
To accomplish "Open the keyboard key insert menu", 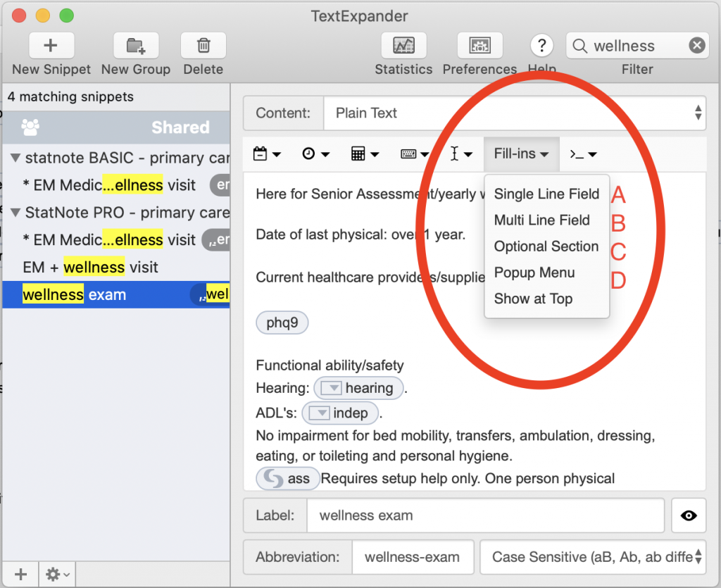I will [414, 154].
